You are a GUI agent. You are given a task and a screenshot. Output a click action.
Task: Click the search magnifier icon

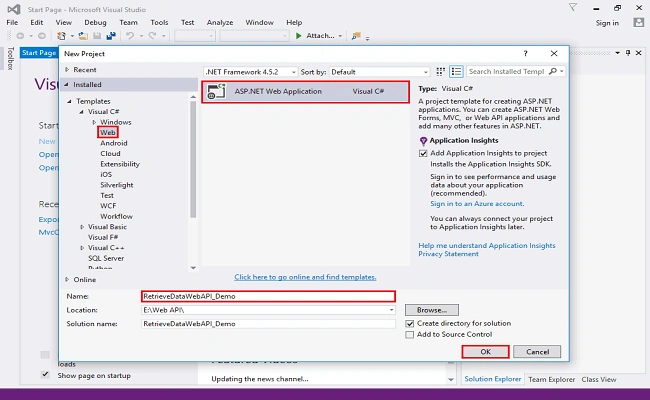pos(553,72)
